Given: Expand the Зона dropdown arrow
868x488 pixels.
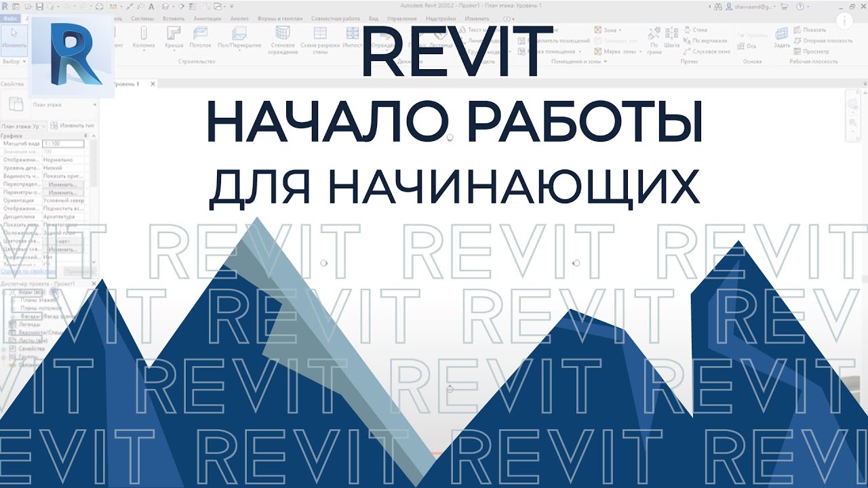Looking at the screenshot, I should pyautogui.click(x=621, y=30).
